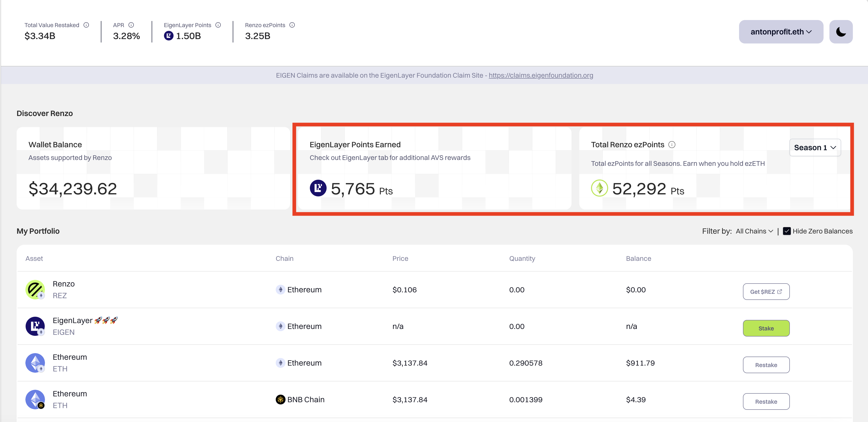Image resolution: width=868 pixels, height=422 pixels.
Task: Click the EigenLayer EIGEN token icon
Action: (x=35, y=326)
